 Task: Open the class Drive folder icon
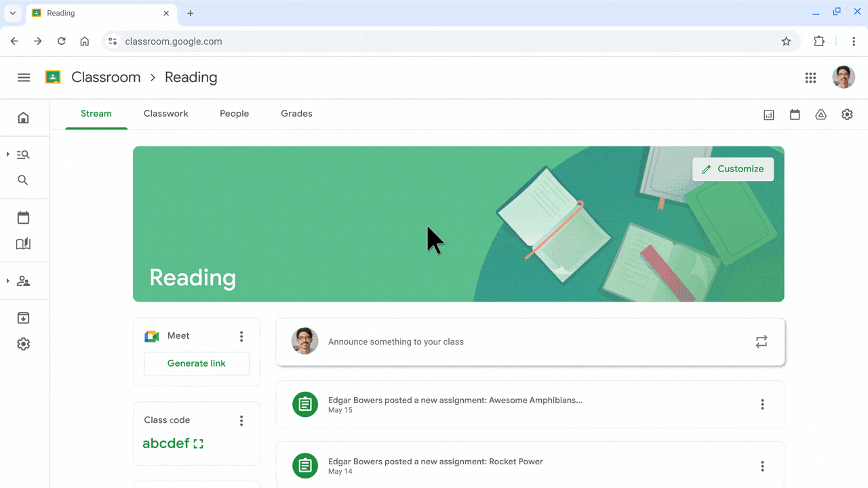pyautogui.click(x=821, y=115)
